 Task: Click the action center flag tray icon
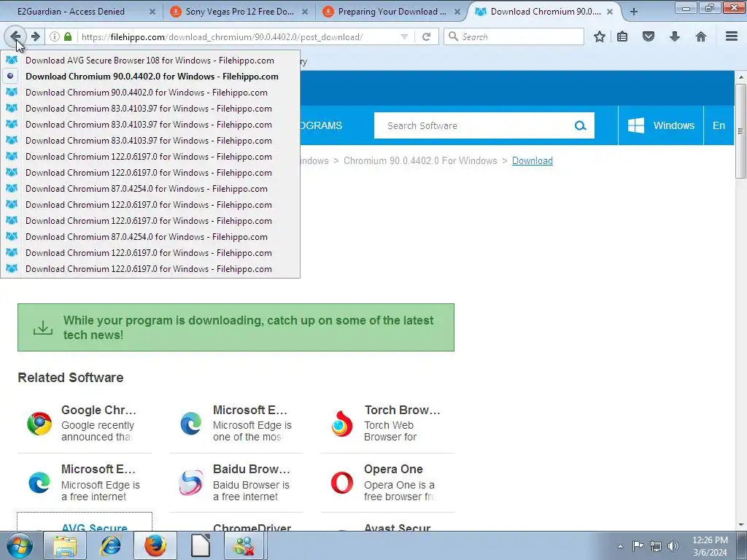pos(638,546)
